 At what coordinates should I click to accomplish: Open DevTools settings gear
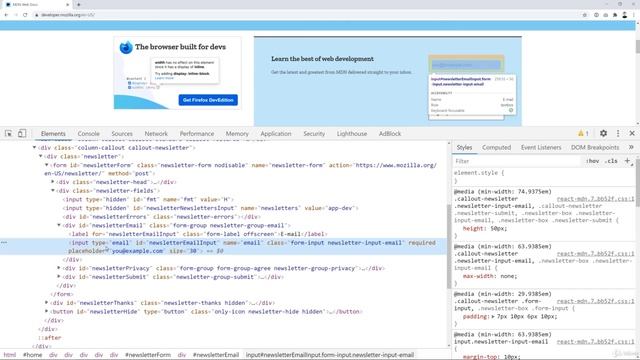[x=603, y=133]
